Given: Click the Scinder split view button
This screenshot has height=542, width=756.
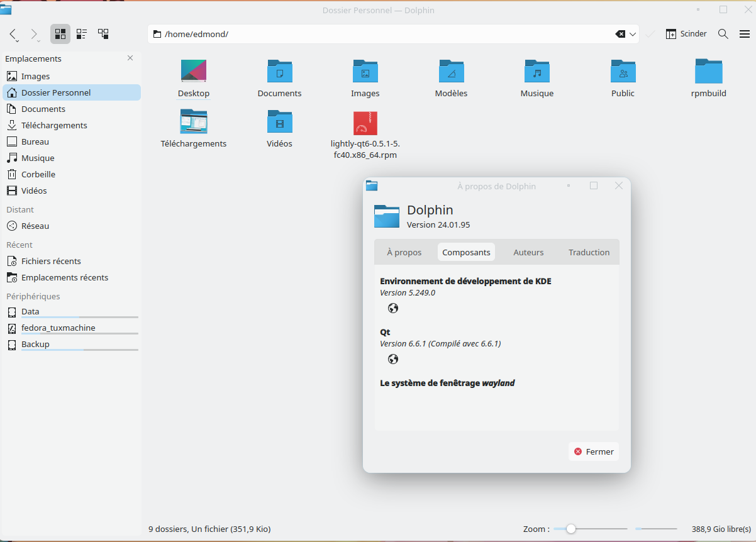Looking at the screenshot, I should (x=686, y=34).
